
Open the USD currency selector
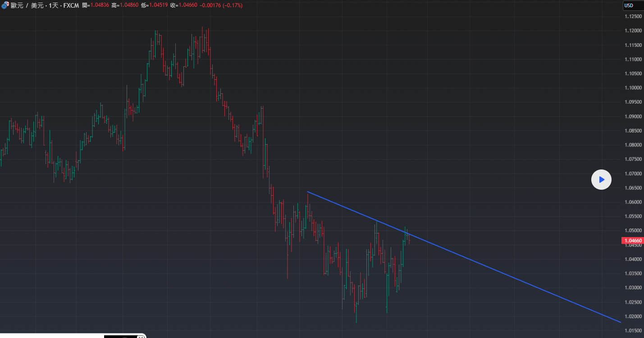pyautogui.click(x=628, y=5)
